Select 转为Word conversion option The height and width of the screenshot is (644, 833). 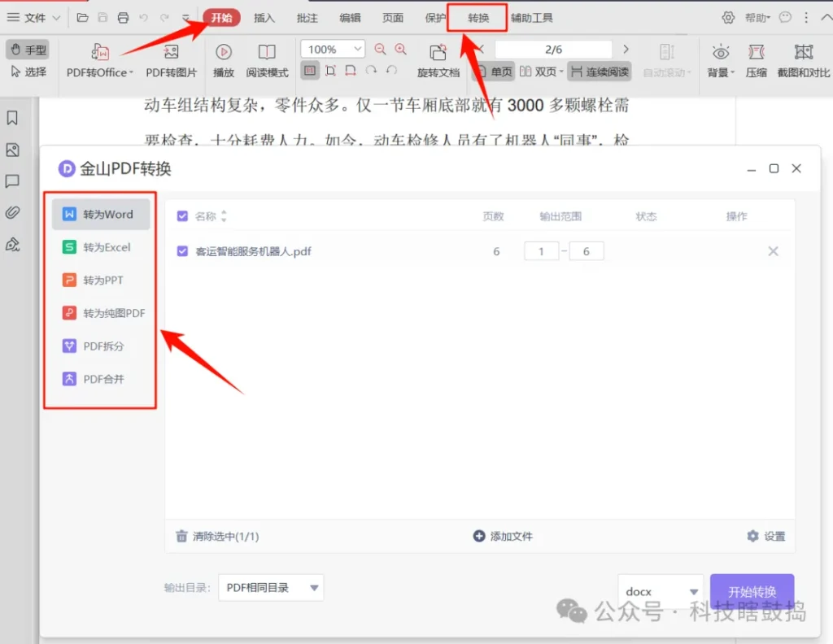tap(100, 214)
